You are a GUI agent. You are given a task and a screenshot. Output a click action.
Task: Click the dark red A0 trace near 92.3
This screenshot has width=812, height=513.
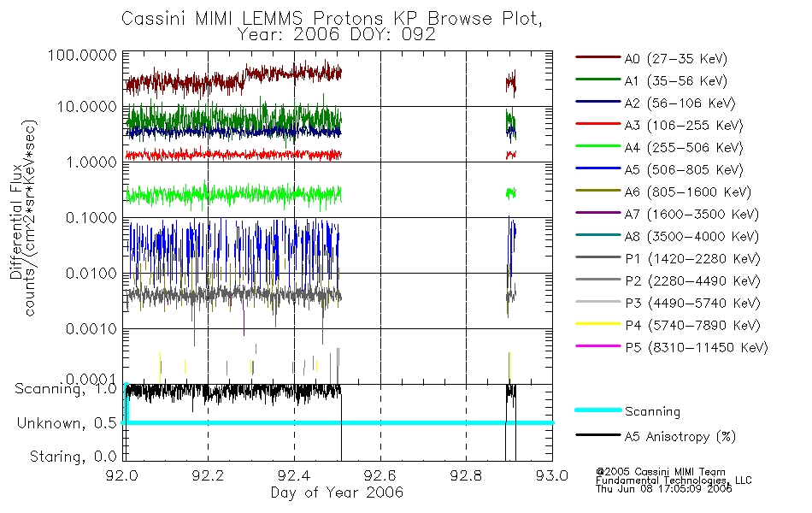tap(251, 74)
